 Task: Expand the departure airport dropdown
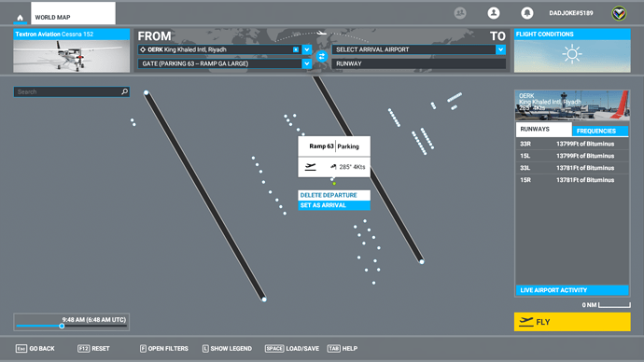tap(307, 49)
